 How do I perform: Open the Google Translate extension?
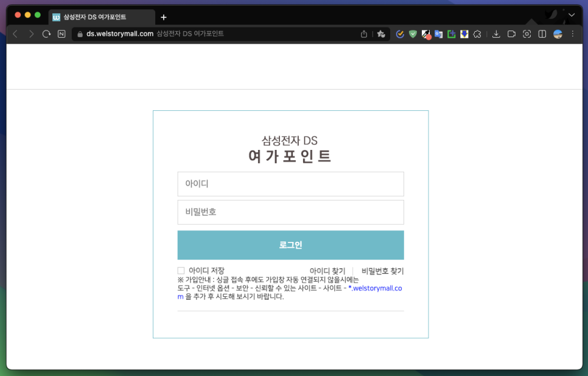438,34
